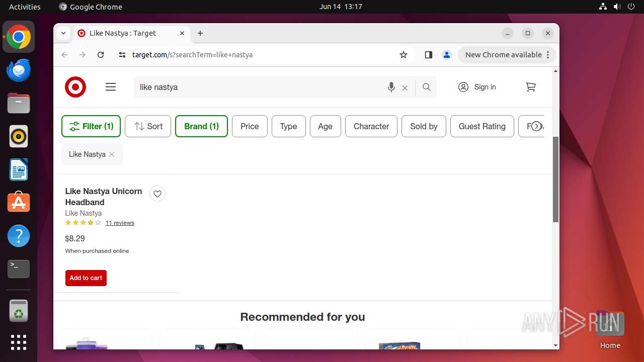Focus the like nastya search field
The width and height of the screenshot is (644, 362).
[x=259, y=87]
